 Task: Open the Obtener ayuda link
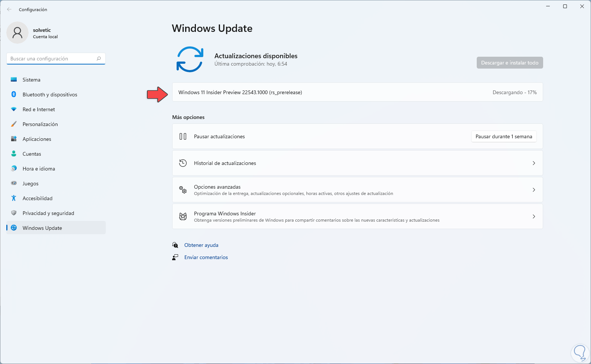pyautogui.click(x=201, y=245)
